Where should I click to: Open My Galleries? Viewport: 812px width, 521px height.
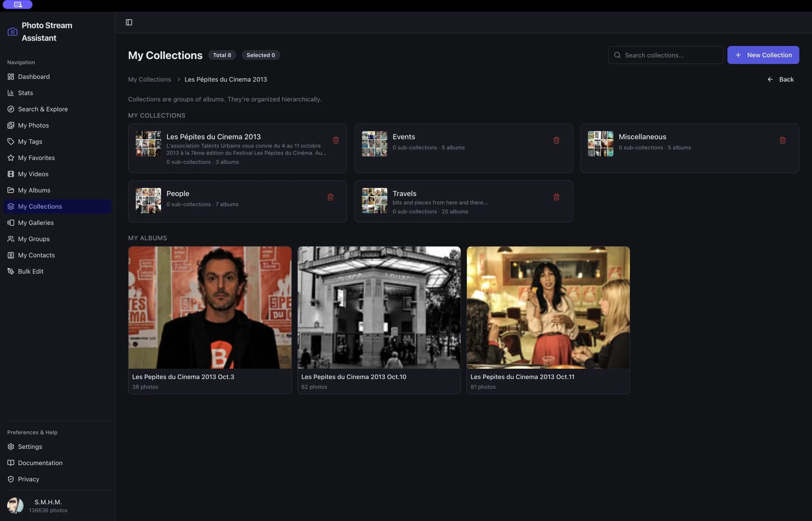(36, 223)
